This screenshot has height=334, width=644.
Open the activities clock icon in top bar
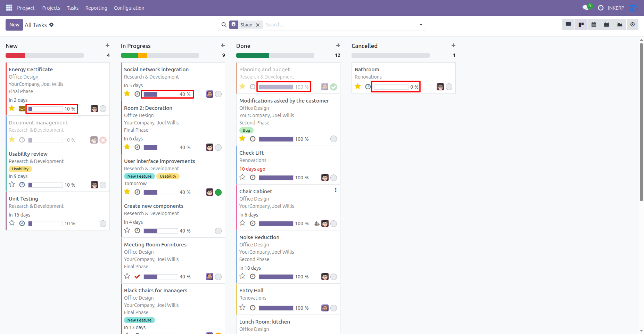click(x=601, y=8)
